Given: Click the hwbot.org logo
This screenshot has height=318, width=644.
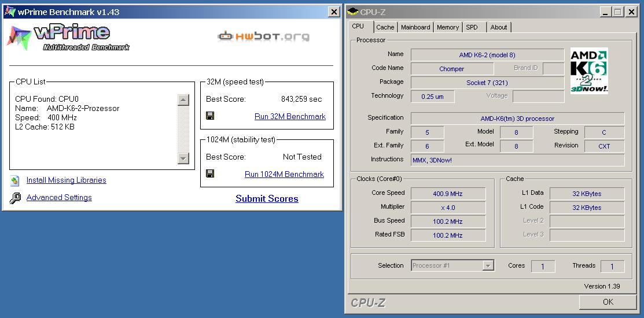Looking at the screenshot, I should 264,36.
